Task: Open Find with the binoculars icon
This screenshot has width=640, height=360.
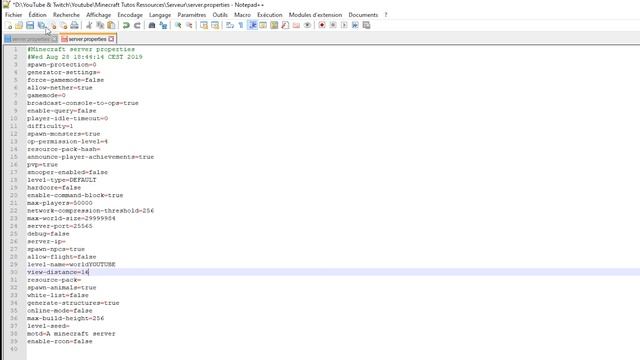Action: [x=152, y=25]
